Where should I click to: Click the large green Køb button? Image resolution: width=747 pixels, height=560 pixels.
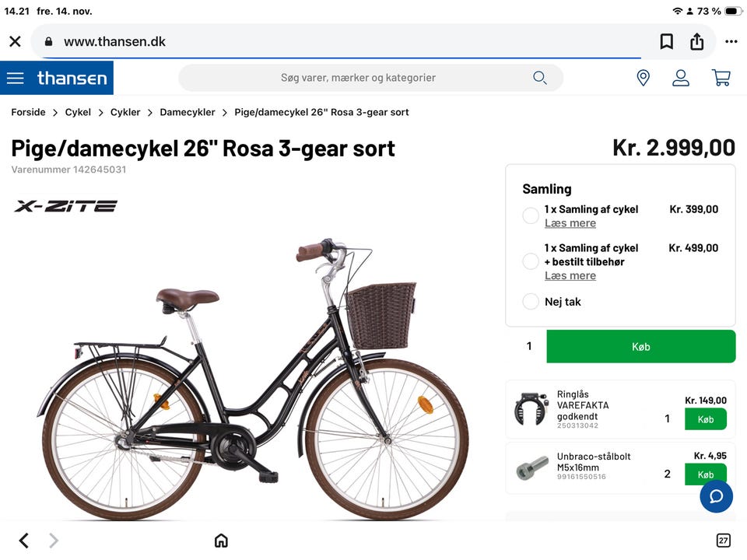click(640, 346)
